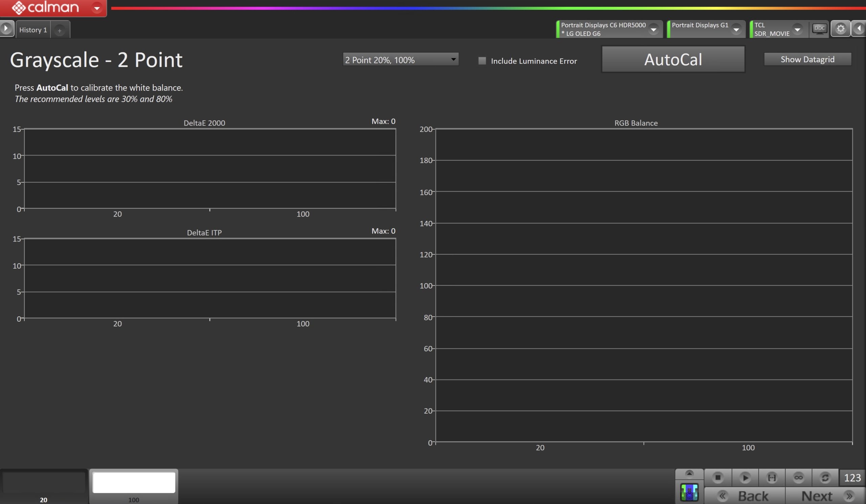Start continuous read with infinity icon

(x=799, y=478)
